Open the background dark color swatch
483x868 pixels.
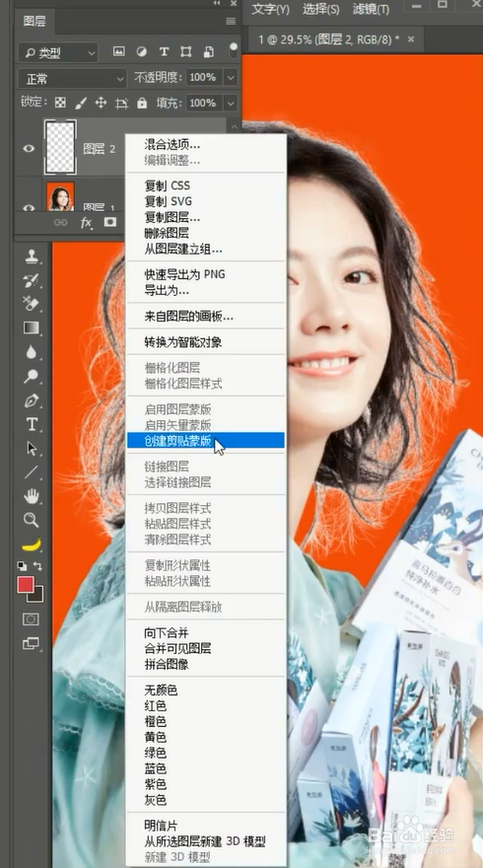pos(37,596)
